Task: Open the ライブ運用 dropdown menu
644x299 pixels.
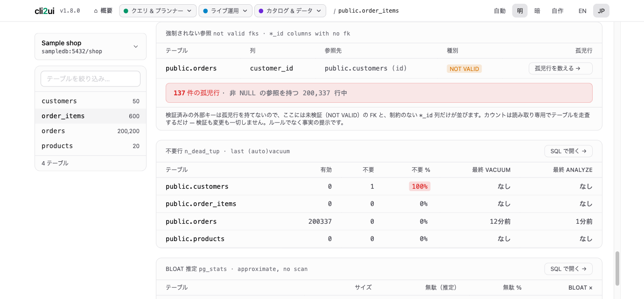Action: pos(225,11)
